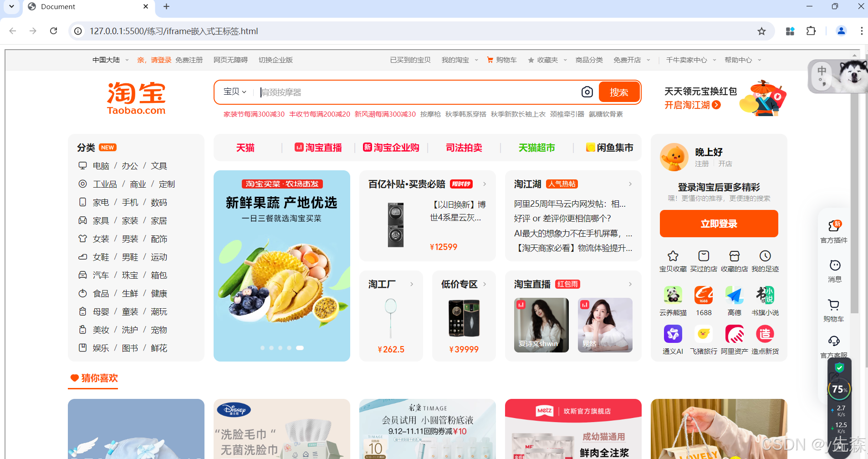This screenshot has height=459, width=868.
Task: Switch to 司法拍卖 tab
Action: [x=464, y=148]
